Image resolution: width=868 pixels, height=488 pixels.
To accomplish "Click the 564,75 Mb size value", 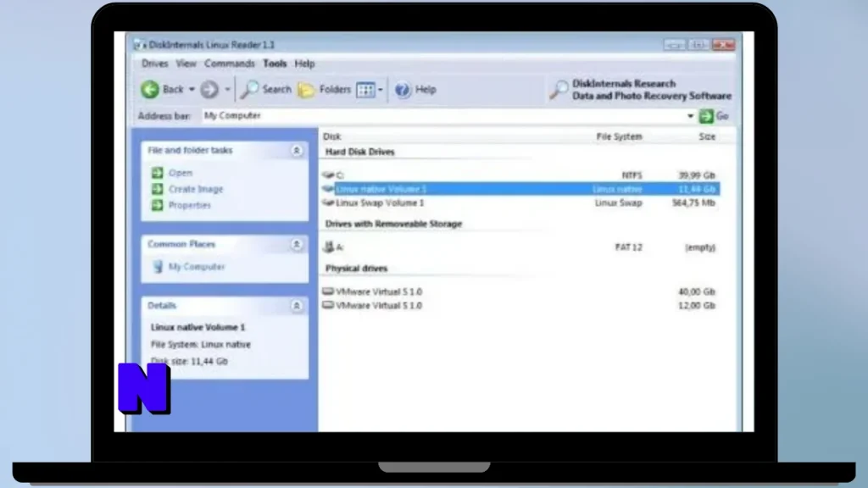I will [x=693, y=203].
